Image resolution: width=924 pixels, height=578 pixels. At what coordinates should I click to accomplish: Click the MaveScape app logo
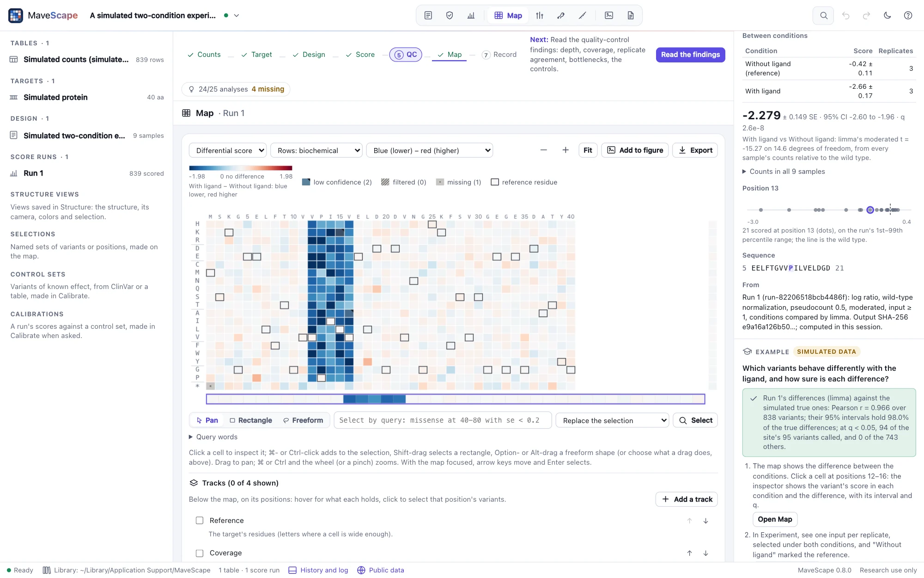click(16, 15)
